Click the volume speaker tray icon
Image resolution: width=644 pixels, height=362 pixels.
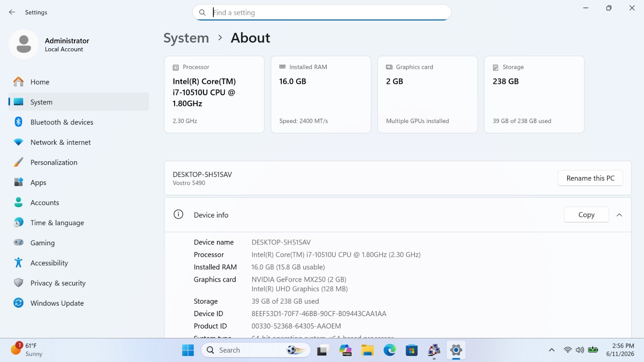coord(580,350)
